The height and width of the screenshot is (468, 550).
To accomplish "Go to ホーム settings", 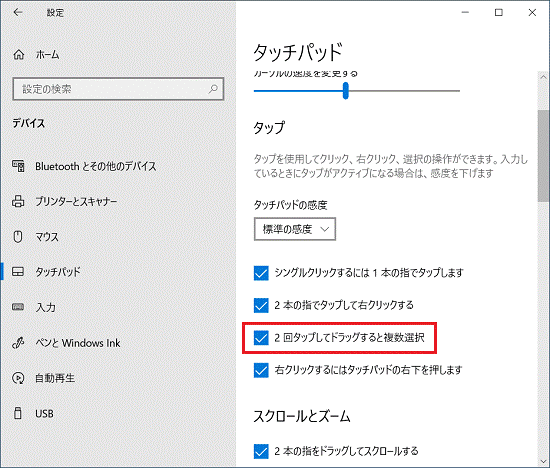I will coord(47,55).
